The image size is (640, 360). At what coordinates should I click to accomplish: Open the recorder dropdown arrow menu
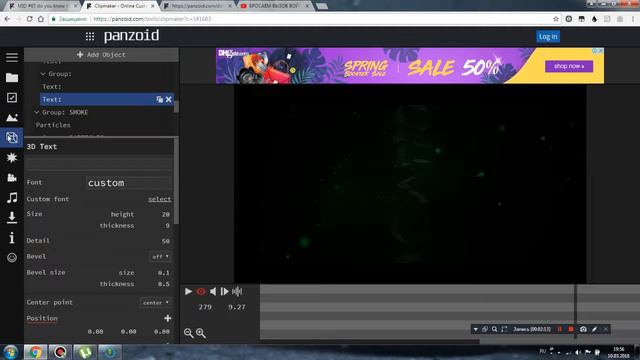(476, 329)
